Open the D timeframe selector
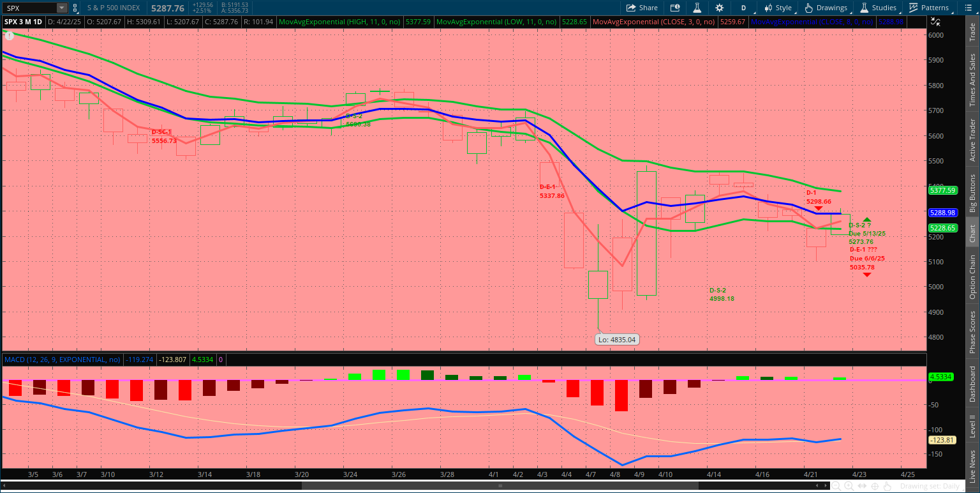The width and height of the screenshot is (980, 493). point(743,8)
